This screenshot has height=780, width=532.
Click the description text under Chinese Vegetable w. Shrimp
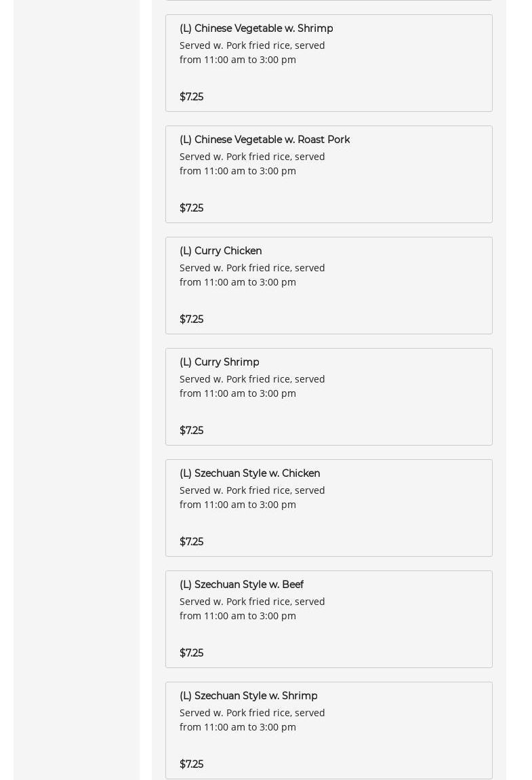pyautogui.click(x=251, y=52)
